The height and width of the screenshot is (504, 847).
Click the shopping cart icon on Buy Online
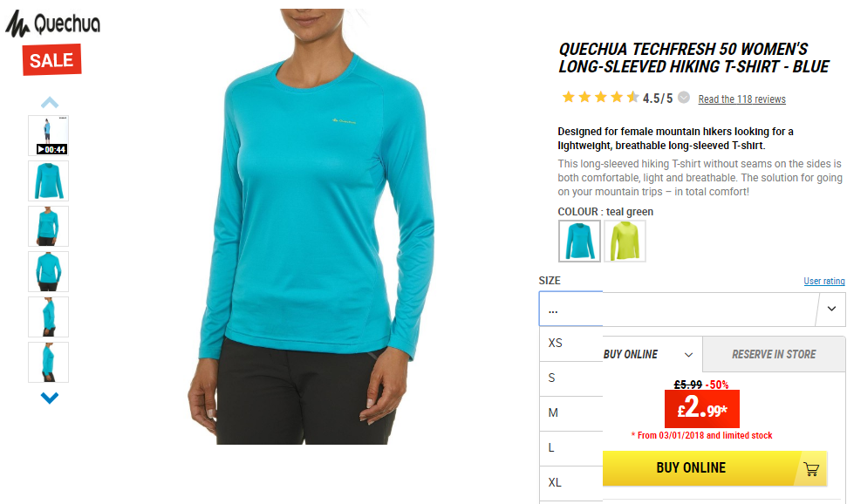click(811, 468)
